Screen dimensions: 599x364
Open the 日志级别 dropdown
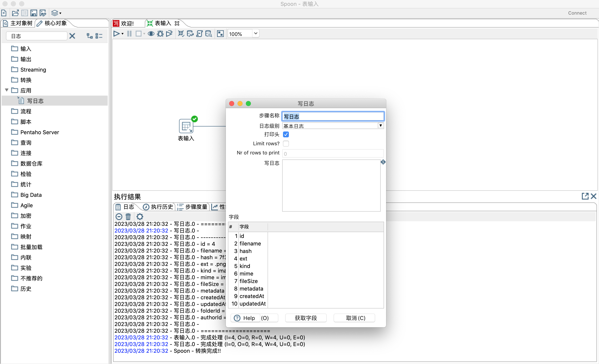pyautogui.click(x=381, y=126)
